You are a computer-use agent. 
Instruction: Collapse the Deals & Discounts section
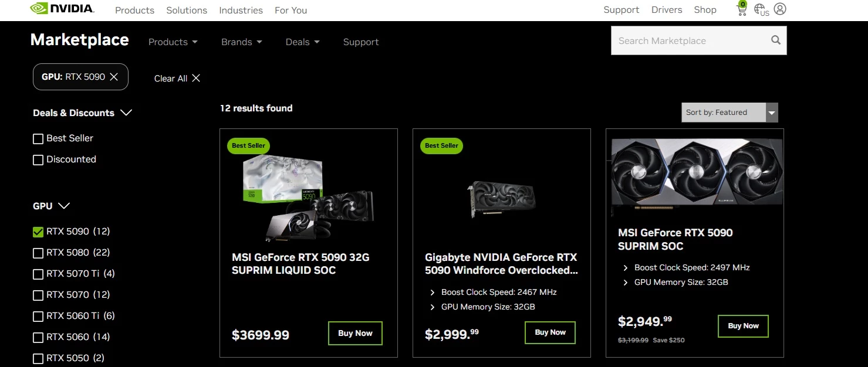tap(126, 113)
